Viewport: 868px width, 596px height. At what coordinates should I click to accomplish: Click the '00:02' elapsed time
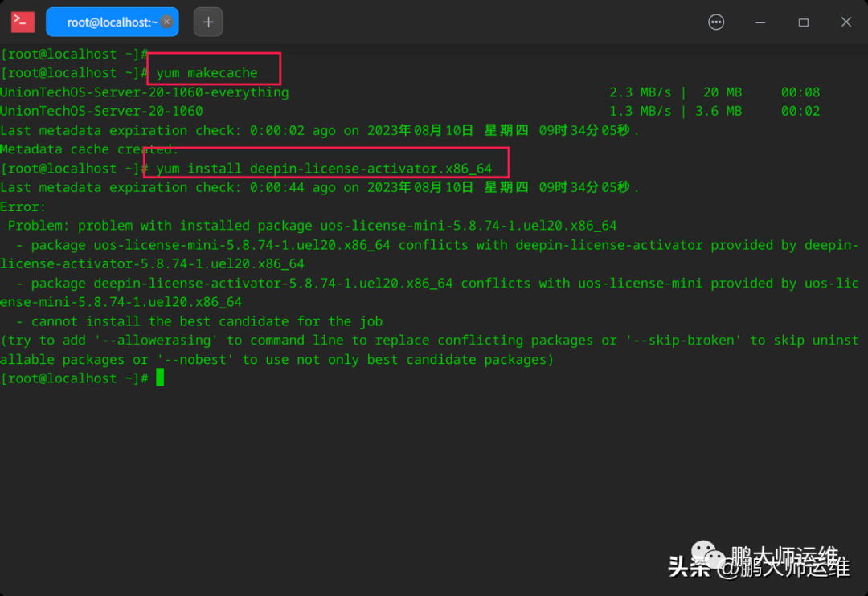800,111
